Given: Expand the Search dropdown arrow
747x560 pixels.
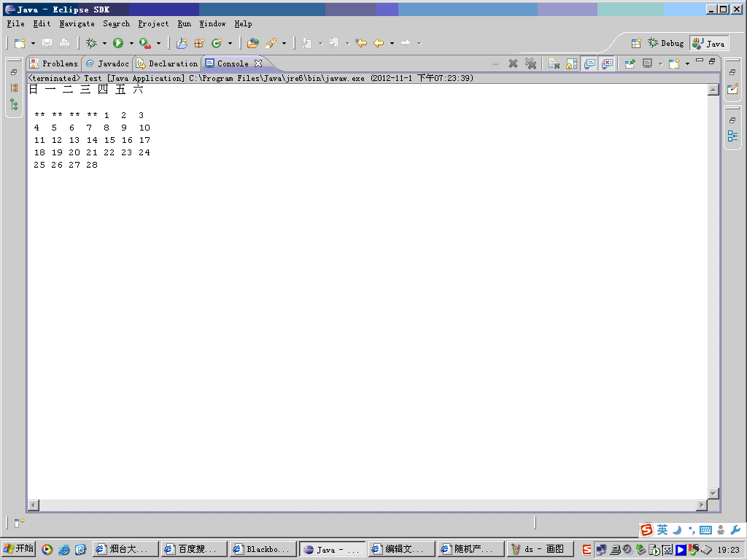Looking at the screenshot, I should [x=284, y=43].
